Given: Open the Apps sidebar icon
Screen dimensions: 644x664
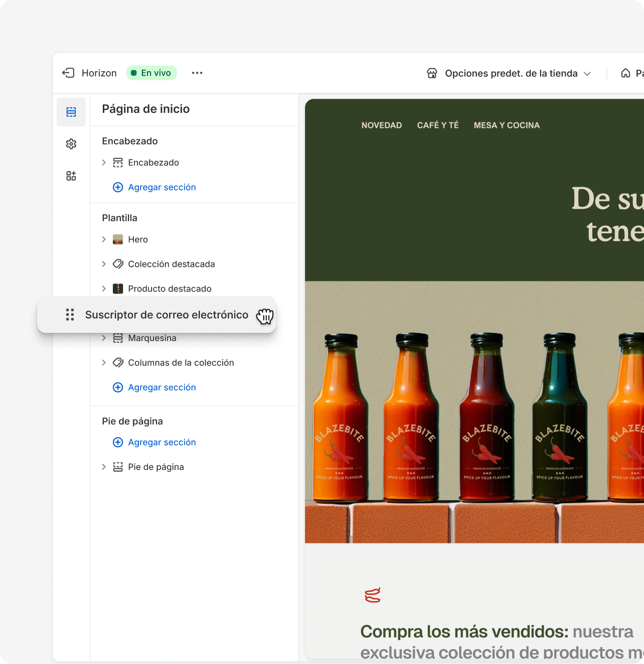Looking at the screenshot, I should click(x=71, y=176).
